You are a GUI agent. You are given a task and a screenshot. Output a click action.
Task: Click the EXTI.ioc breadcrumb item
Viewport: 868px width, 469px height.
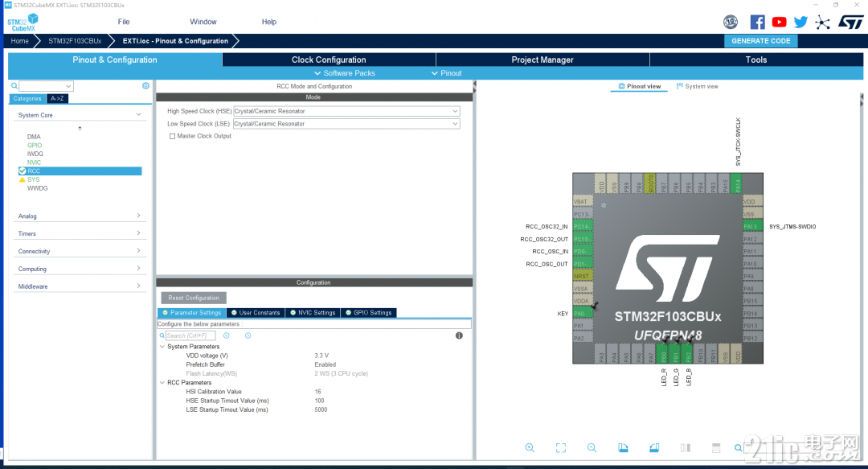pyautogui.click(x=175, y=41)
